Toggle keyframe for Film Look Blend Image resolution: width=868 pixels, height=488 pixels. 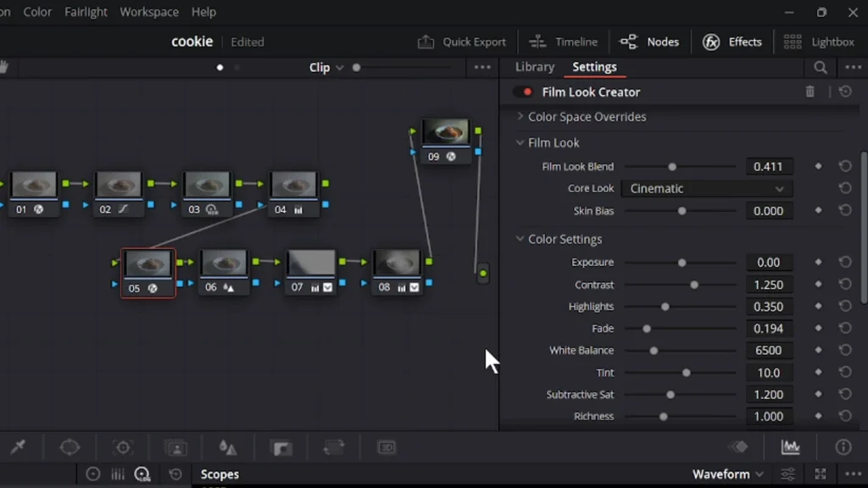(x=818, y=167)
